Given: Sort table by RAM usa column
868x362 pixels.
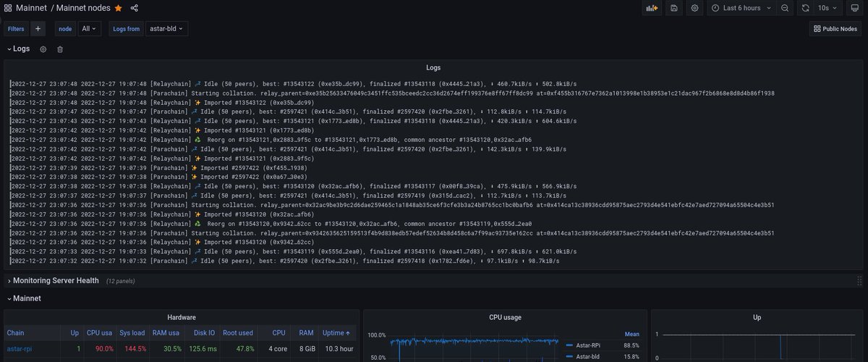Looking at the screenshot, I should pos(166,333).
